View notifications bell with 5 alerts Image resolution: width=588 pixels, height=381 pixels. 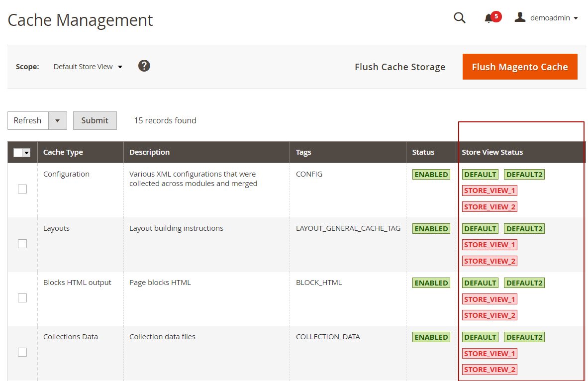(x=492, y=17)
